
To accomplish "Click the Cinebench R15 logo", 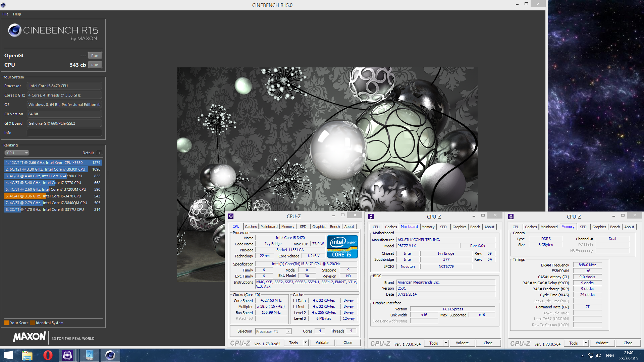I will (x=53, y=33).
